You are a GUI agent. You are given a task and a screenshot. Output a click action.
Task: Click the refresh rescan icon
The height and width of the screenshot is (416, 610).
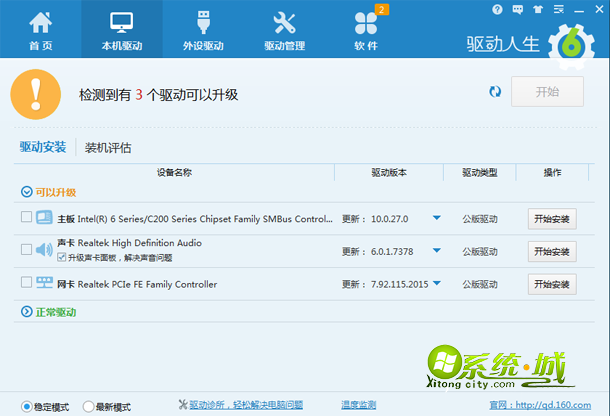point(495,92)
